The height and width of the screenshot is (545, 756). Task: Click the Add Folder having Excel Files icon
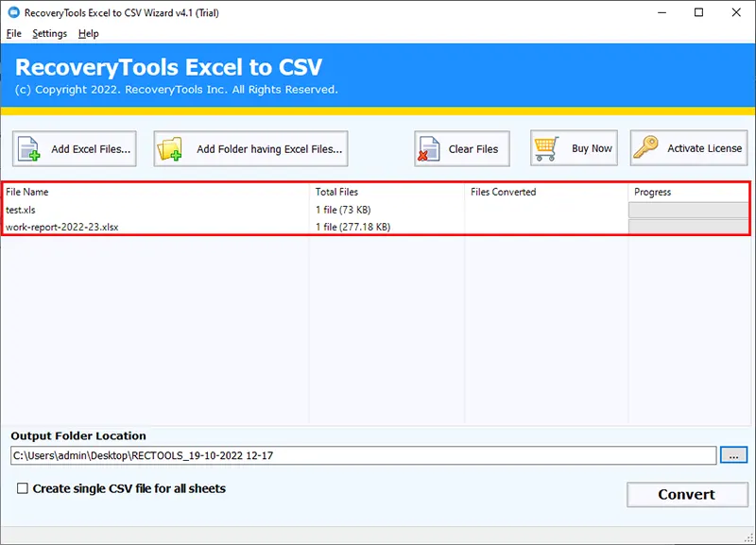(173, 149)
